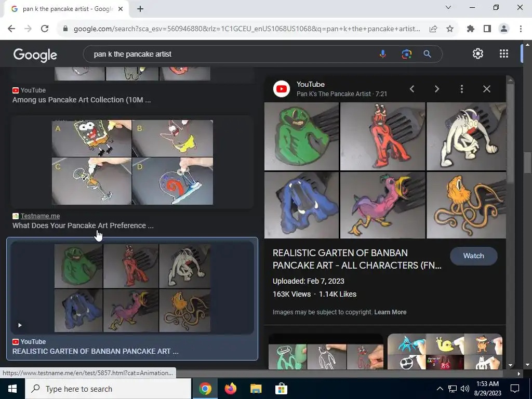The height and width of the screenshot is (399, 532).
Task: Open File Explorer from the taskbar
Action: click(256, 389)
